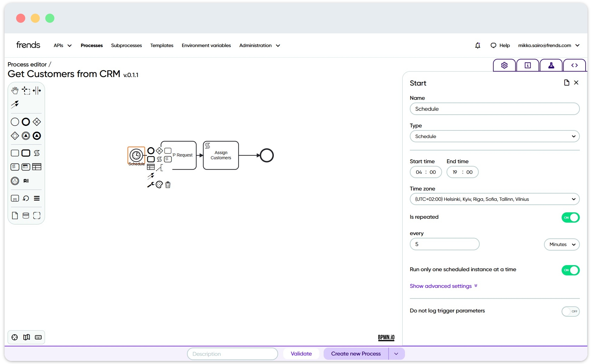Viewport: 592px width, 364px height.
Task: Expand Show advanced settings
Action: pos(443,286)
